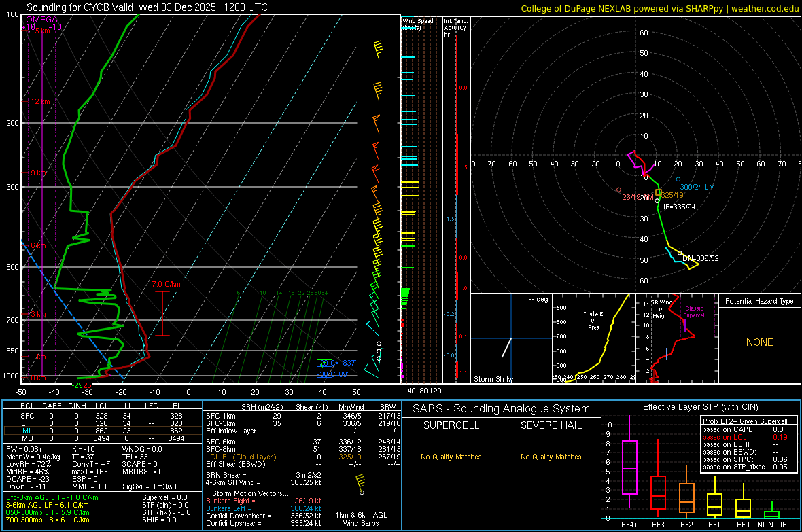Open the weather.cod.edu credit link
802x532 pixels.
[765, 8]
